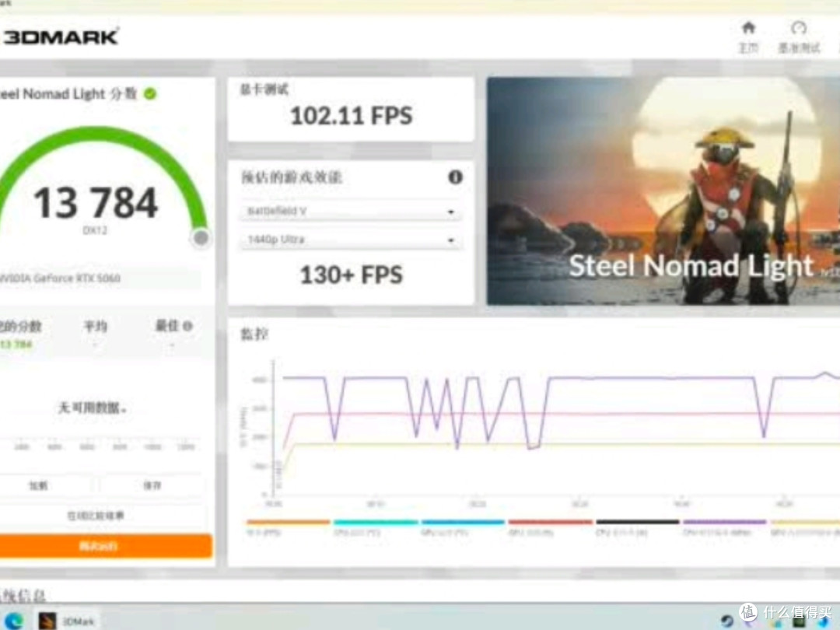The height and width of the screenshot is (630, 840).
Task: Click the 最佳 best column header
Action: (166, 326)
